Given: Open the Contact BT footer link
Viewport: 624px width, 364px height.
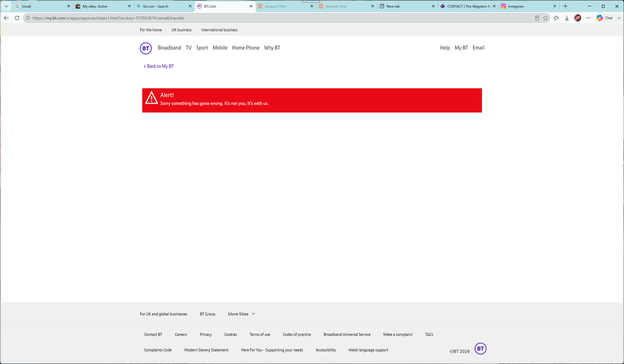Looking at the screenshot, I should click(x=153, y=335).
